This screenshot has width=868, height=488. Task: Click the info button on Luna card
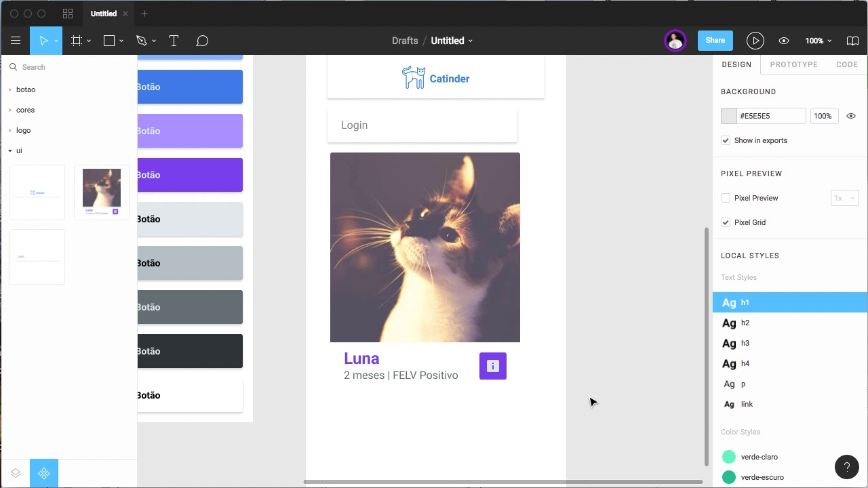click(x=493, y=366)
